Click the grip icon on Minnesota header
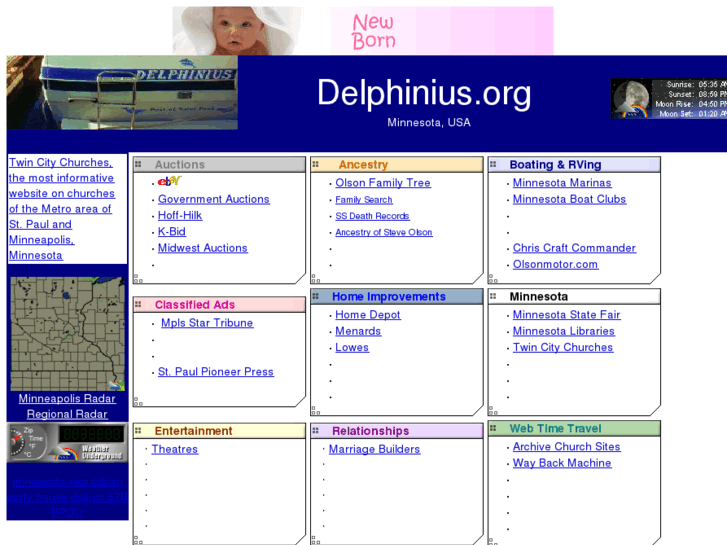 493,296
